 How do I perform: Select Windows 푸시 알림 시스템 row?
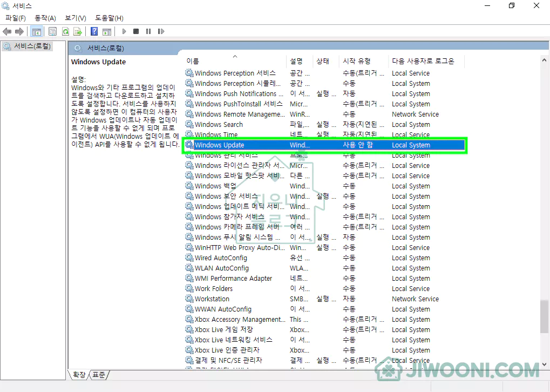click(x=324, y=237)
